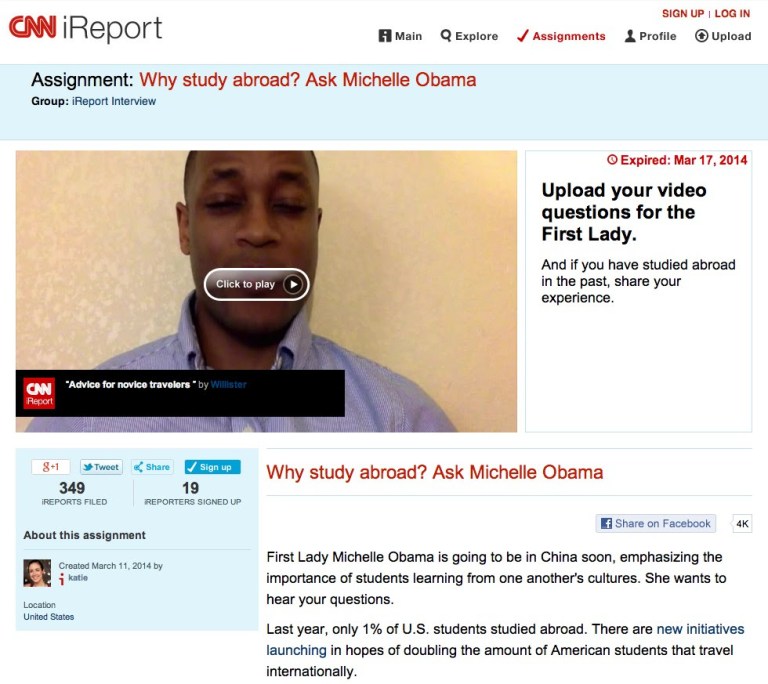The width and height of the screenshot is (768, 684).
Task: Click the LOG IN link
Action: point(732,14)
